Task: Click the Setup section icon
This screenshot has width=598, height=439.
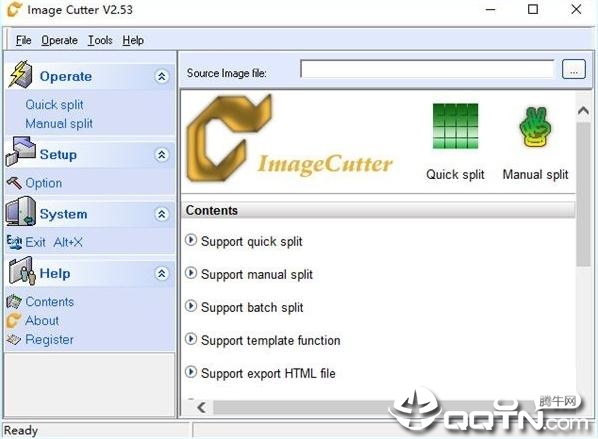Action: tap(21, 151)
